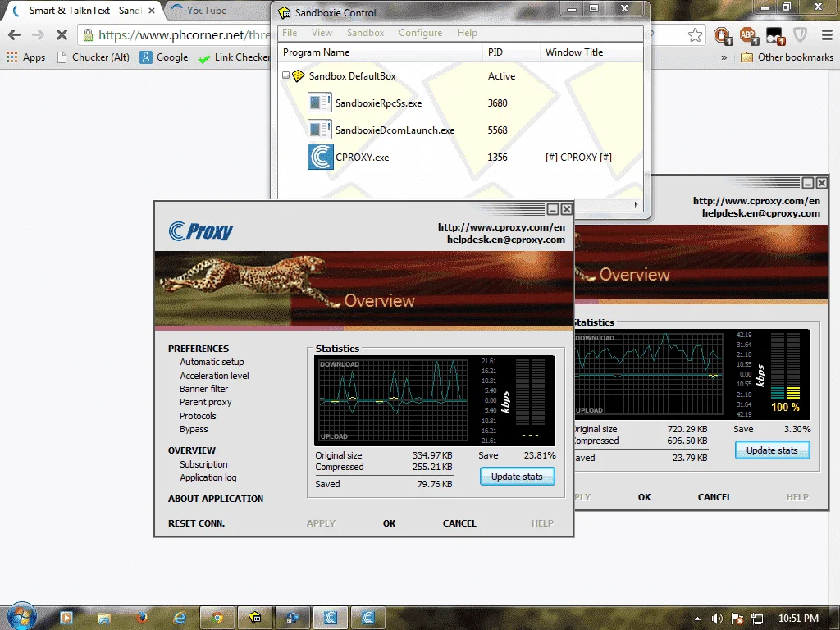Open the Sandboxie View menu
840x630 pixels.
pos(322,33)
